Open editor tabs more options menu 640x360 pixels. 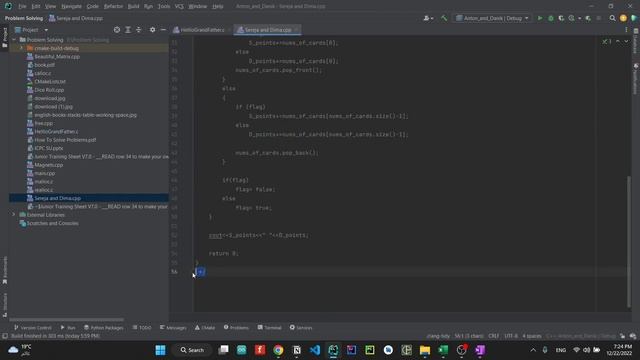tap(626, 30)
